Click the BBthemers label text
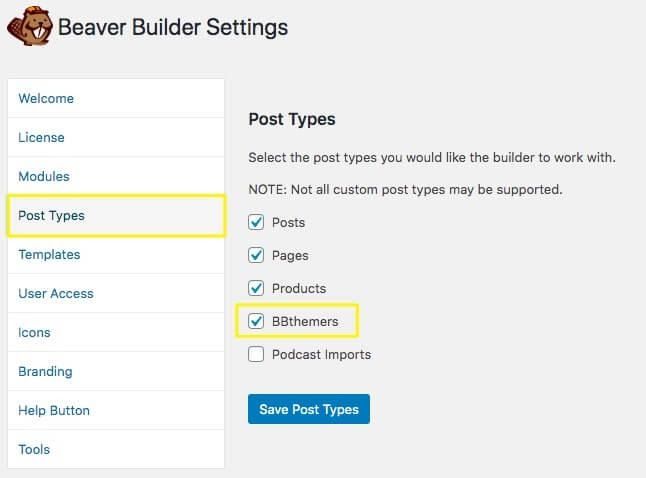The height and width of the screenshot is (478, 646). tap(305, 321)
